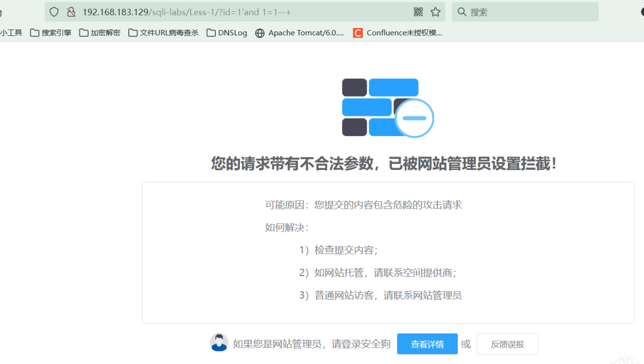
Task: Open the DNSLog bookmark folder
Action: pyautogui.click(x=227, y=33)
